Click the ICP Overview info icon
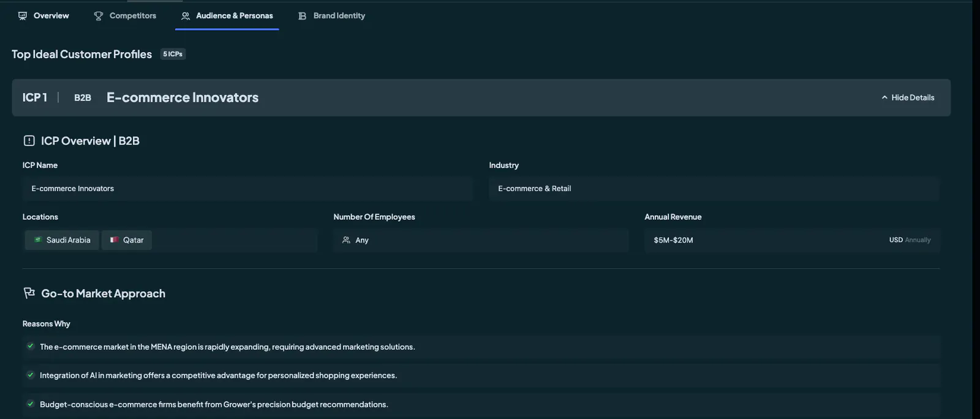This screenshot has height=419, width=980. pyautogui.click(x=29, y=141)
